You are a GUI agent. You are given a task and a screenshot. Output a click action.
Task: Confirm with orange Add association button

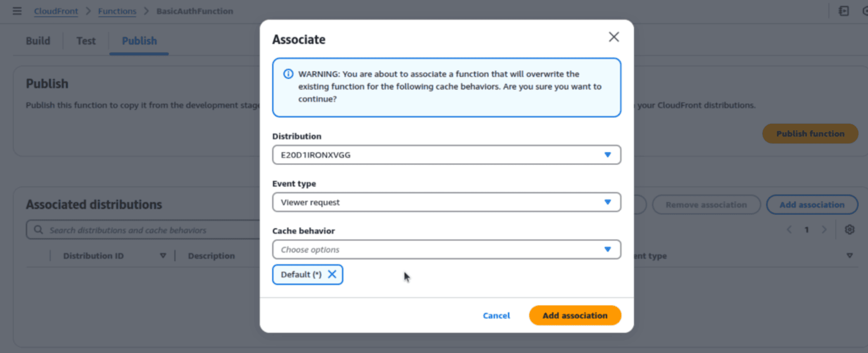575,315
